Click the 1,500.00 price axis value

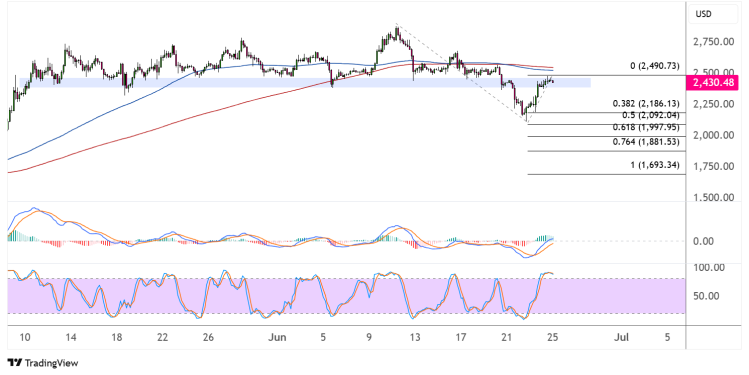[713, 197]
